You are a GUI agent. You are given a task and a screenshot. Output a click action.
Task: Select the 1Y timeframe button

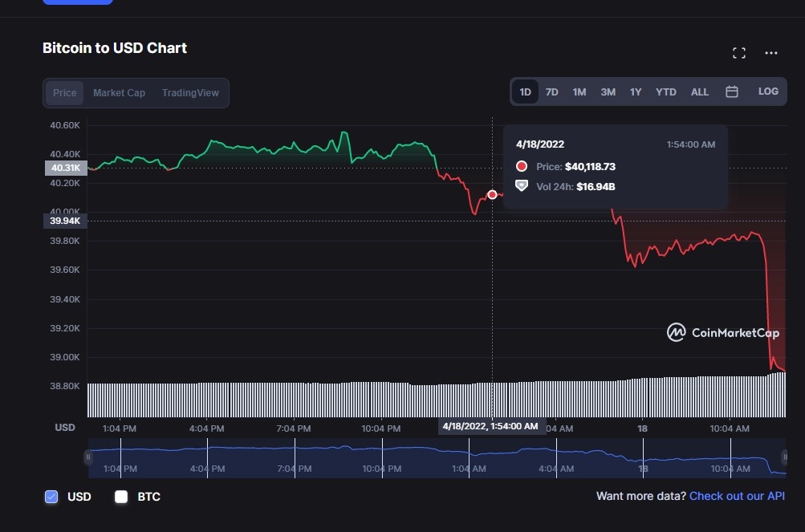coord(635,91)
